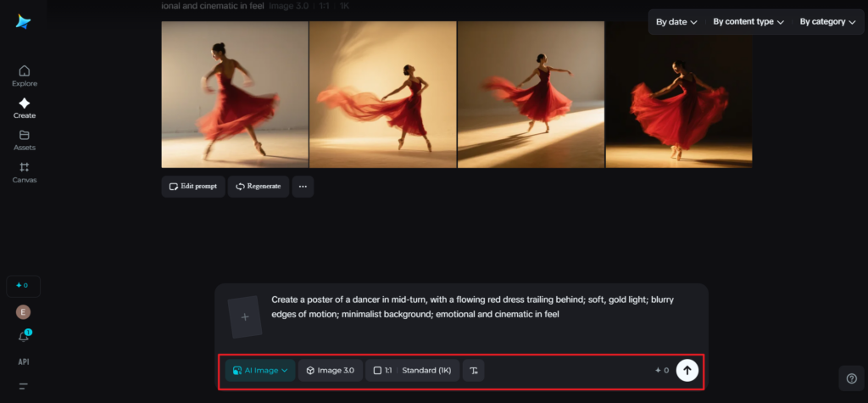The width and height of the screenshot is (868, 403).
Task: Add a reference image with the plus box
Action: click(245, 316)
